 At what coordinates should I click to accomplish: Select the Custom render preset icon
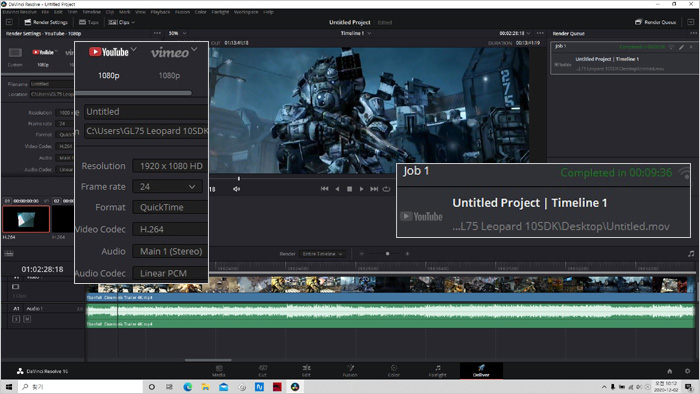(15, 53)
